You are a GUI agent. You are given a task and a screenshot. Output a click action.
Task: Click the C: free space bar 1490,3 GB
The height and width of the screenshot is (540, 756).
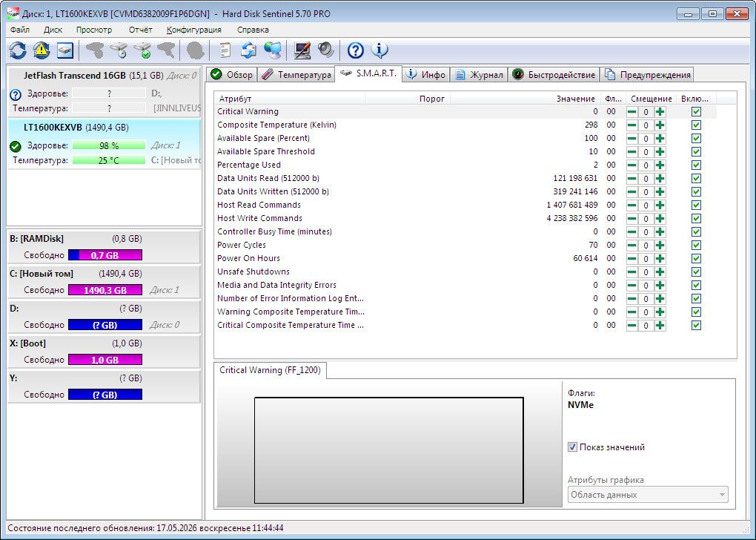click(105, 290)
